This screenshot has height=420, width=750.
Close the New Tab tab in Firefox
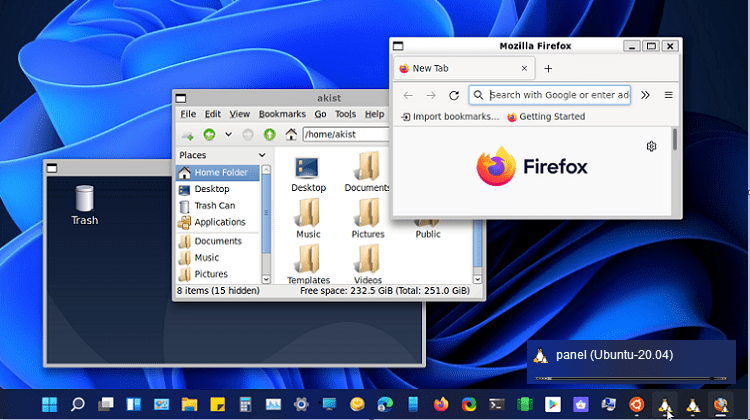(524, 68)
